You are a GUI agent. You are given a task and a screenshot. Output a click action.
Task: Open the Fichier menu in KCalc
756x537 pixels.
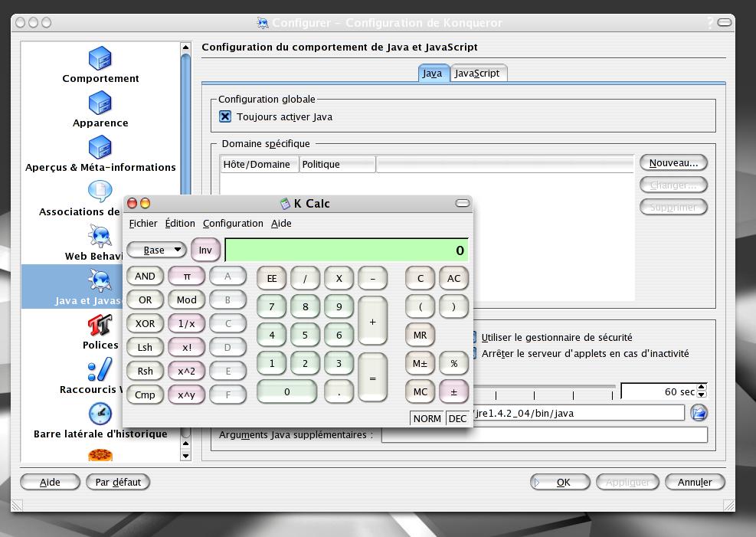(143, 223)
